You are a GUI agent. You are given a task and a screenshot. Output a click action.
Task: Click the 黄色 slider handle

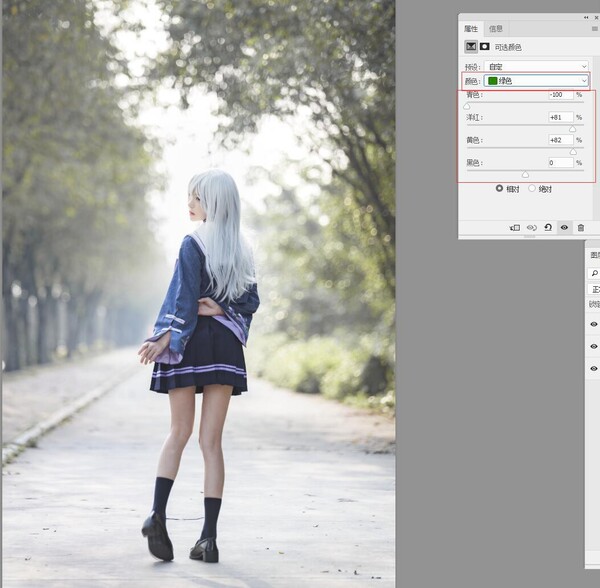coord(573,152)
